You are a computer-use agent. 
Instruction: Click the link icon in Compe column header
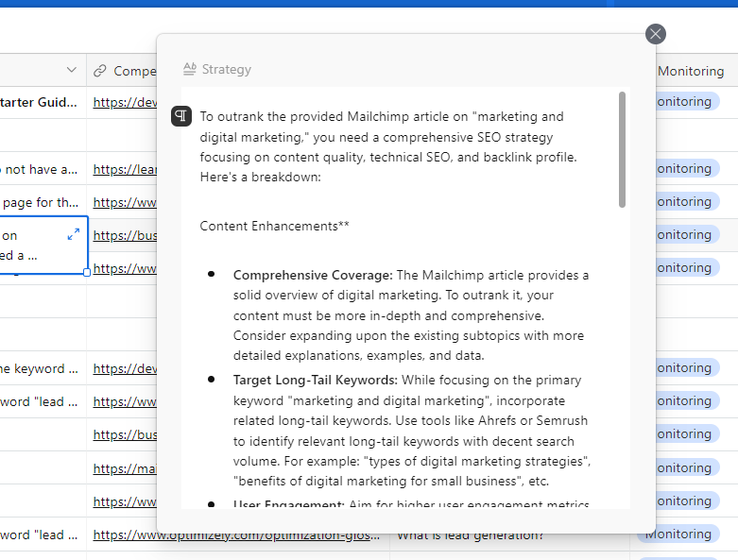click(100, 71)
